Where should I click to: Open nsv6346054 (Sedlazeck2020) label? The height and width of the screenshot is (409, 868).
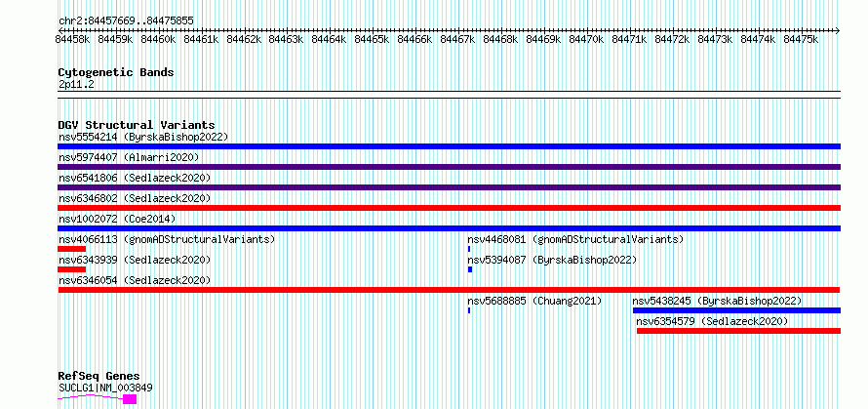click(x=135, y=280)
